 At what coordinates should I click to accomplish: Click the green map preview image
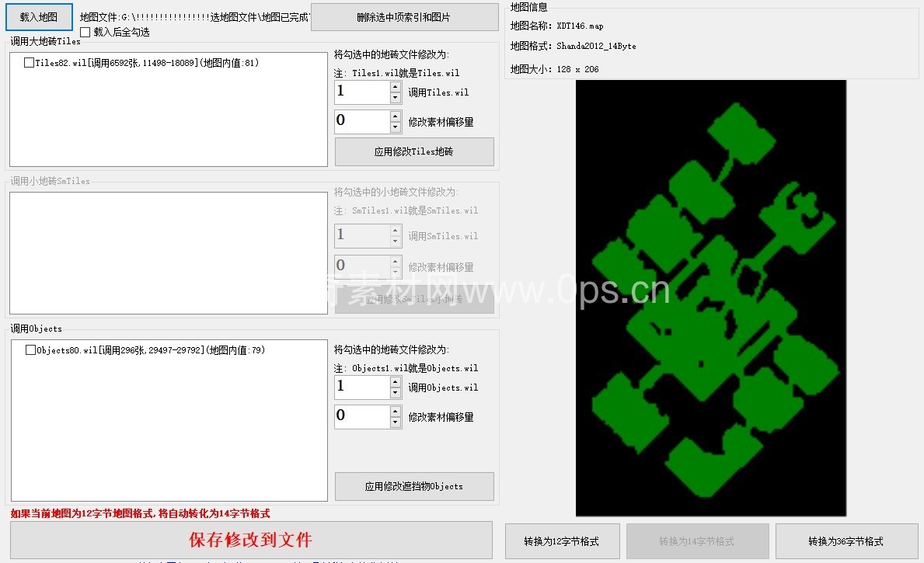pos(710,297)
